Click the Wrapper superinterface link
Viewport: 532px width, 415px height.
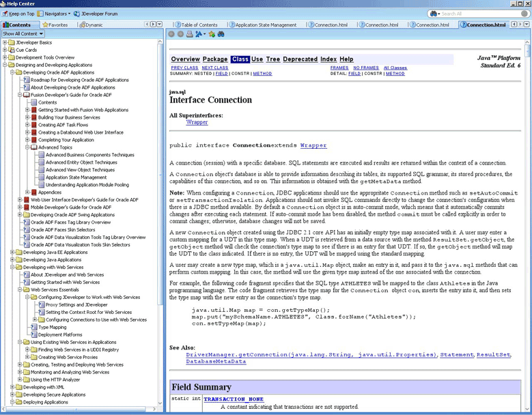197,123
